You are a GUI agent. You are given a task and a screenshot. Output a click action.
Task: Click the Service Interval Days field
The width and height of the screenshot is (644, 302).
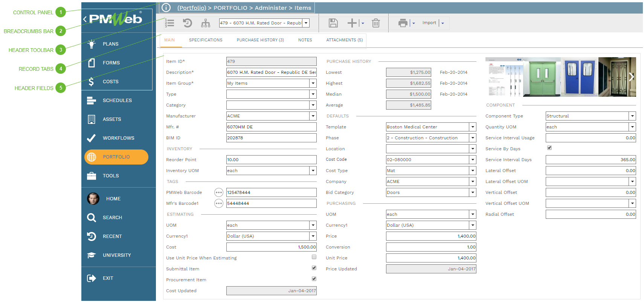(x=591, y=160)
